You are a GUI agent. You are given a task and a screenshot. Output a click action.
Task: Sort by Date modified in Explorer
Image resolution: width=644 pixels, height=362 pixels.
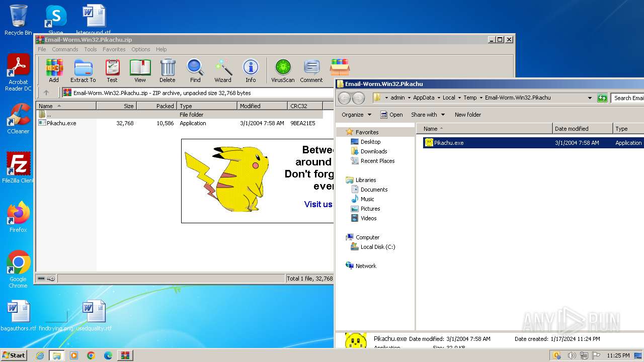click(x=583, y=129)
